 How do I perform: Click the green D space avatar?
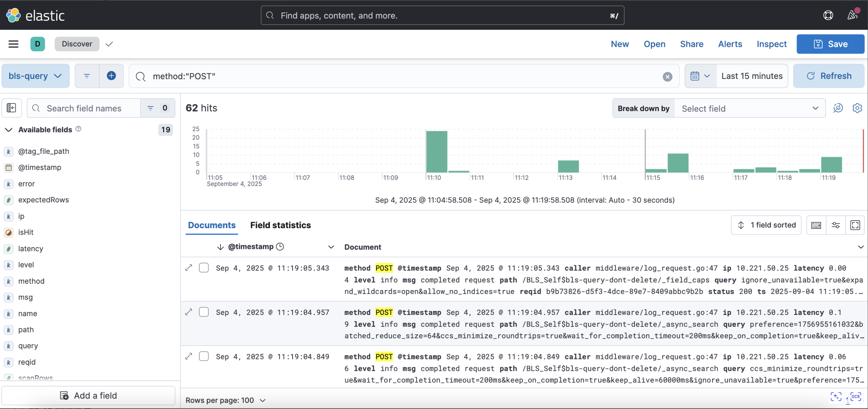pos(37,44)
